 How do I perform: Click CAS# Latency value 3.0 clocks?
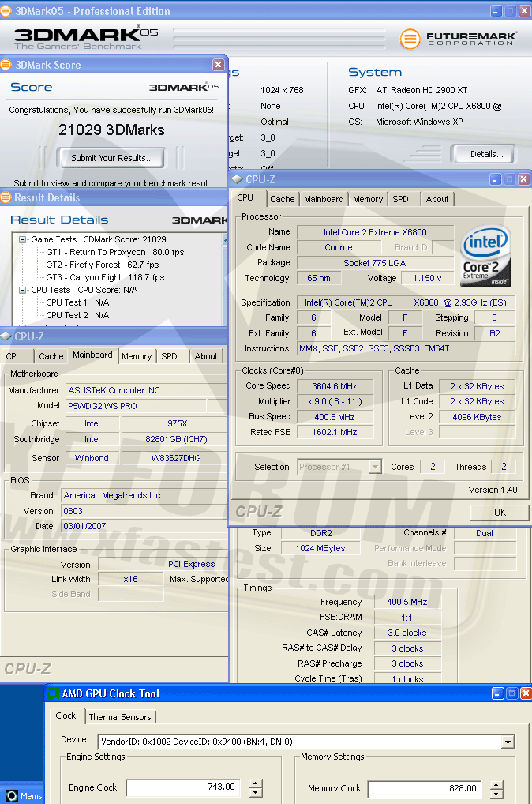pyautogui.click(x=407, y=633)
